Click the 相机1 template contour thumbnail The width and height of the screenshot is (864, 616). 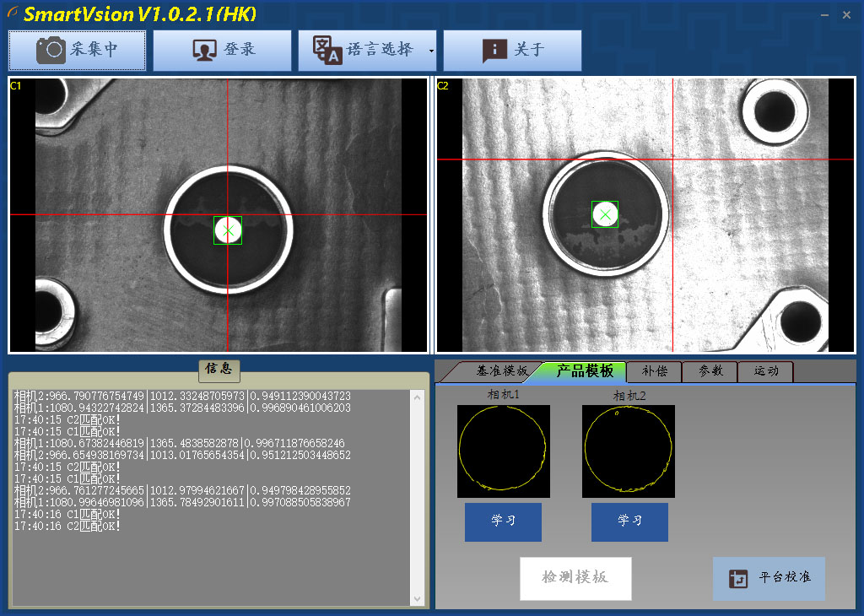click(504, 451)
